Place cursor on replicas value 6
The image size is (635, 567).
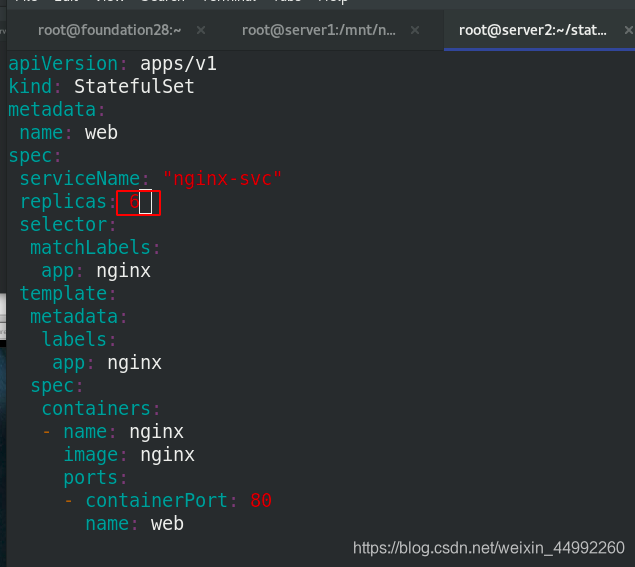point(134,202)
